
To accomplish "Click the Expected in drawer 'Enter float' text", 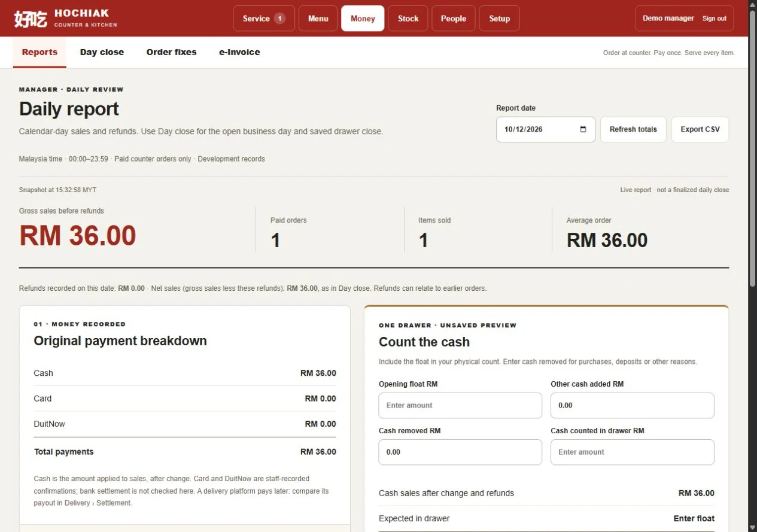I will tap(694, 519).
